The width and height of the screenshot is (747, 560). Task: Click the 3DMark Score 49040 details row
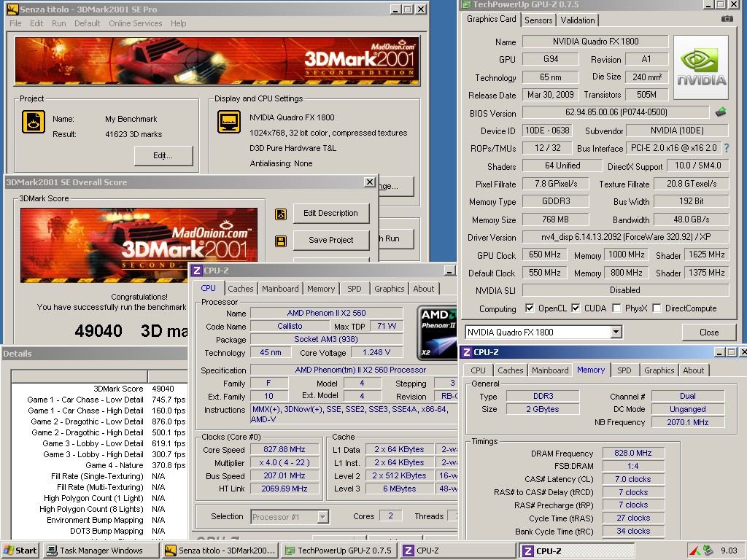click(98, 389)
